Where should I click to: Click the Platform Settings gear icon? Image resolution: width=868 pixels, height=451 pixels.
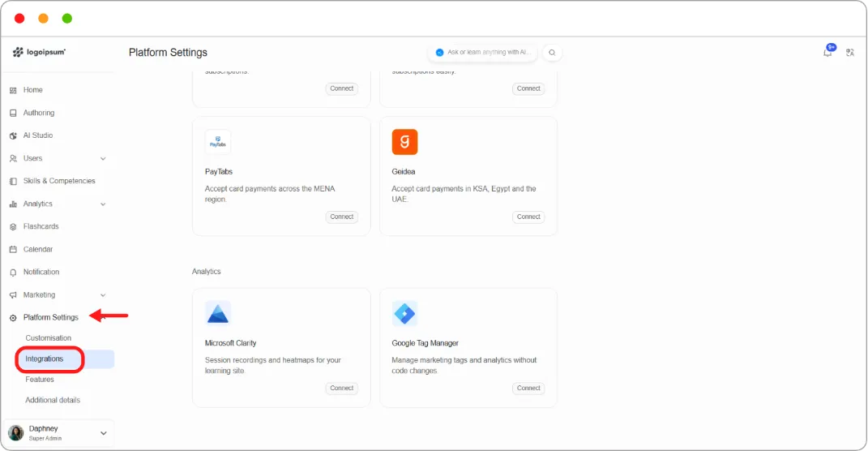tap(13, 318)
